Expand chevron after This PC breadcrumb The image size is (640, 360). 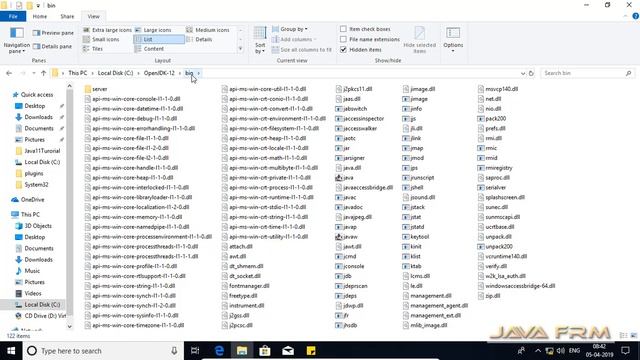pyautogui.click(x=92, y=73)
